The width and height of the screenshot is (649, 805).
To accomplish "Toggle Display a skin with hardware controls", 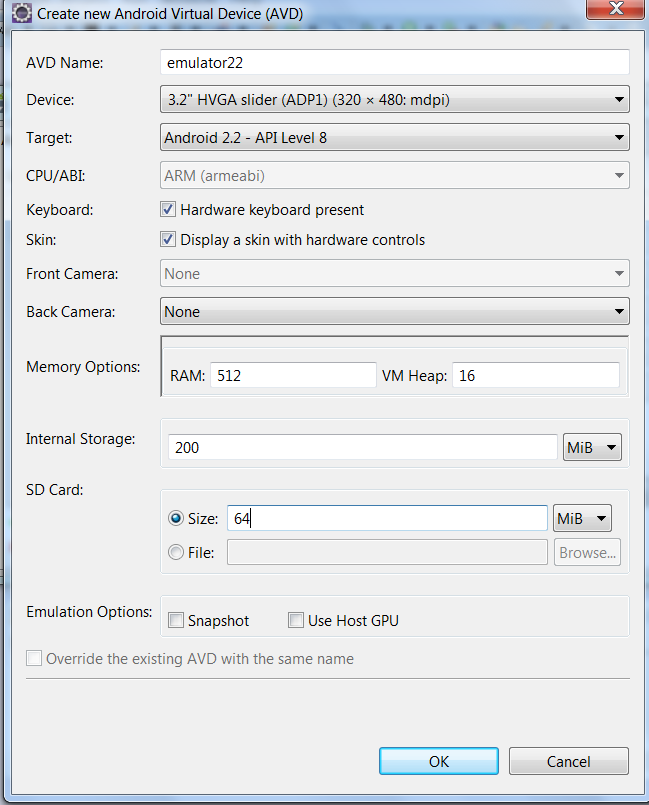I will click(x=168, y=240).
